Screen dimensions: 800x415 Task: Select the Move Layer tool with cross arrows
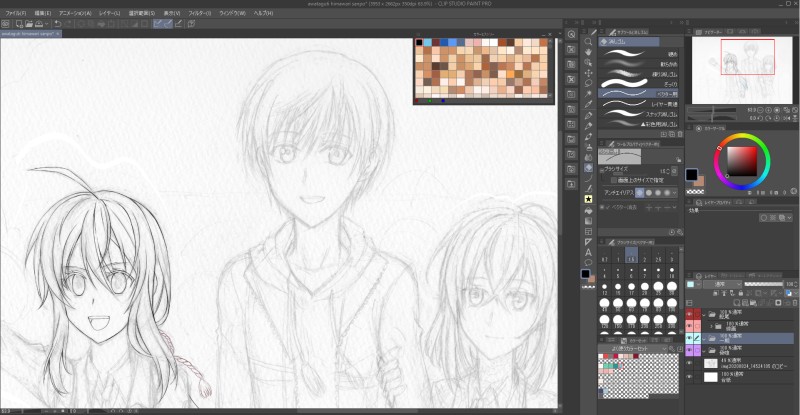[588, 73]
